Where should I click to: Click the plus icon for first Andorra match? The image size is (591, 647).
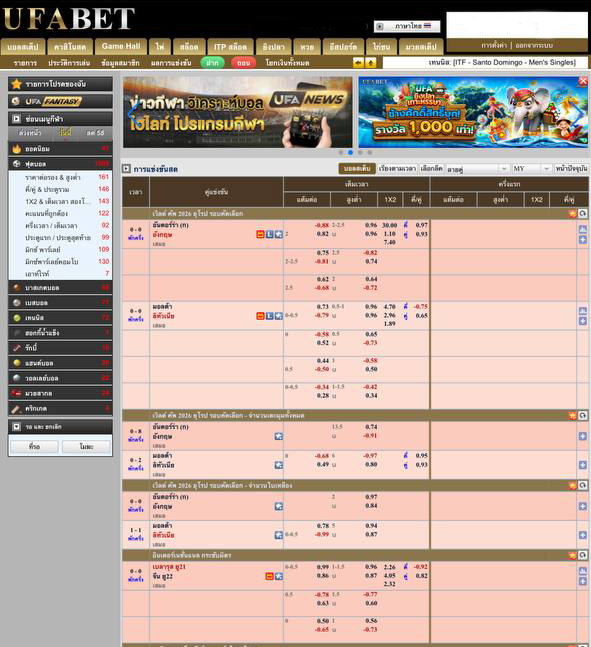[x=582, y=240]
